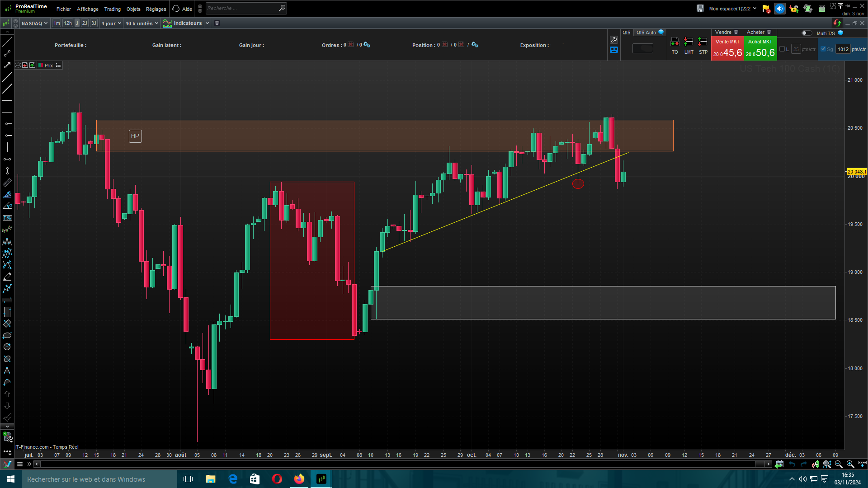The image size is (868, 488).
Task: Open the wrench settings for the order panel
Action: [x=614, y=40]
